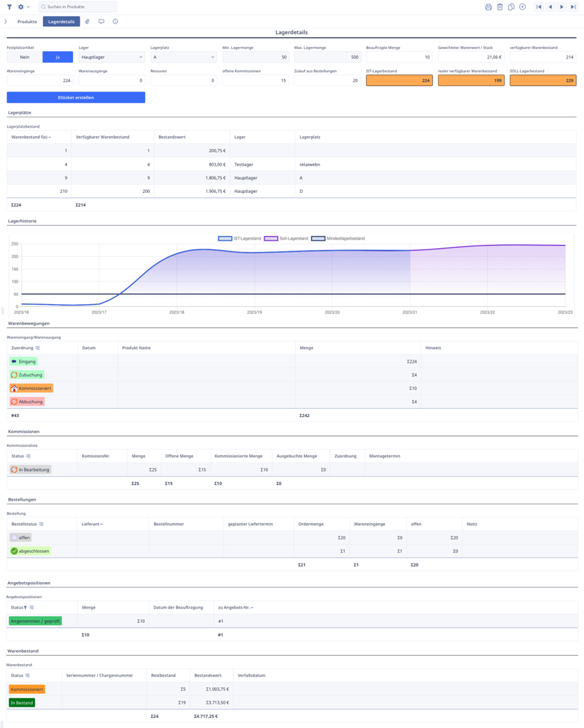
Task: Open the Lagerplatz dropdown showing A
Action: [x=183, y=57]
